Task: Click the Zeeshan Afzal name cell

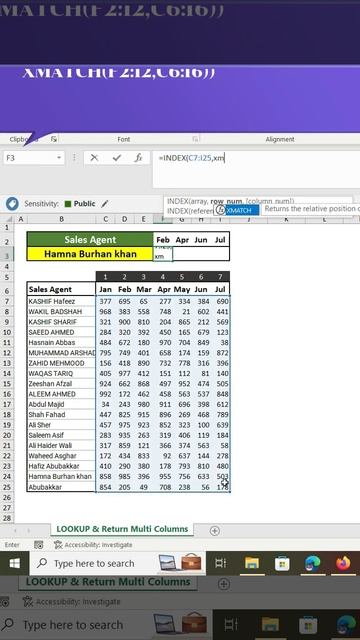Action: pos(61,384)
